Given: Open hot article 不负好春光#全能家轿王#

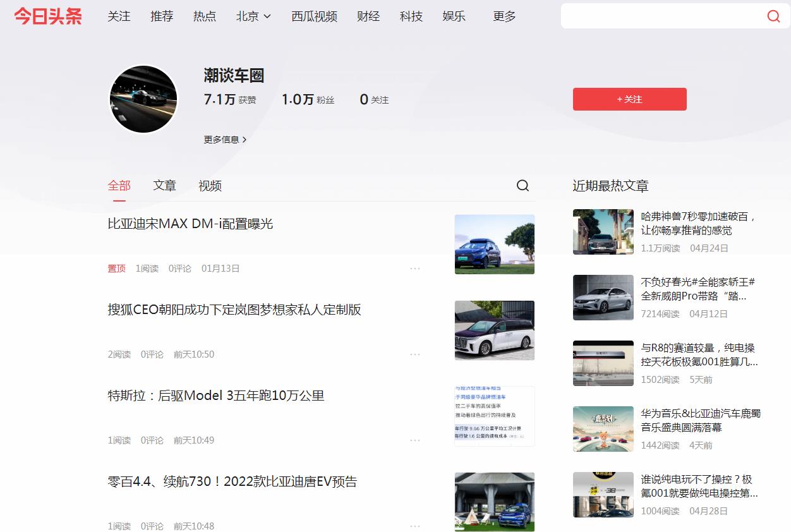Looking at the screenshot, I should (x=698, y=289).
